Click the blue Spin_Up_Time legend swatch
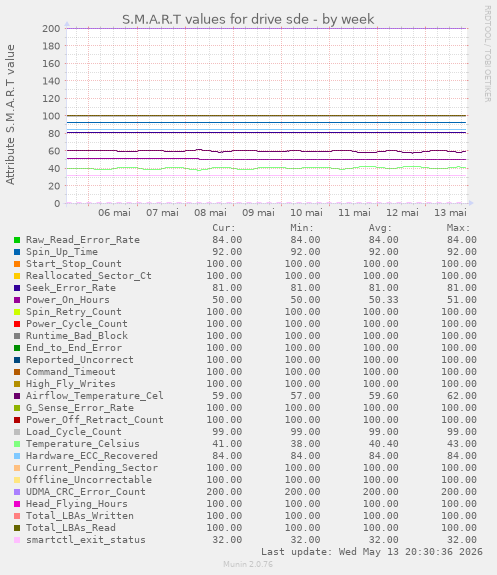The image size is (497, 575). pos(17,252)
